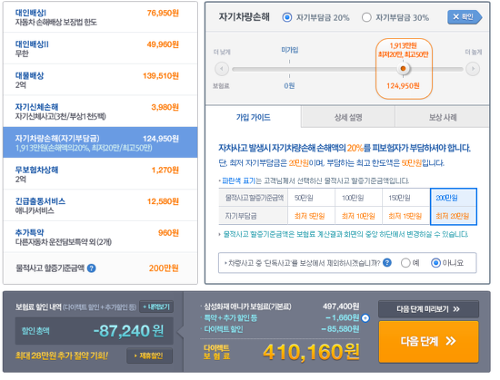
Task: Select the 추가특약 row
Action: coord(100,237)
